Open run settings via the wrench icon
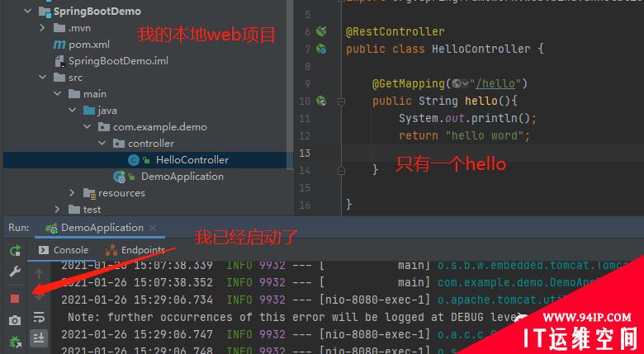 pyautogui.click(x=15, y=271)
